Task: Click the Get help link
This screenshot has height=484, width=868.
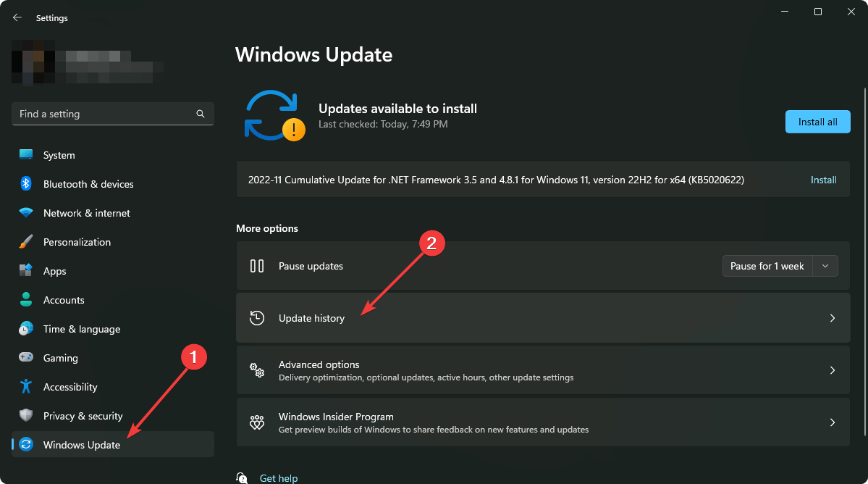Action: (x=279, y=477)
